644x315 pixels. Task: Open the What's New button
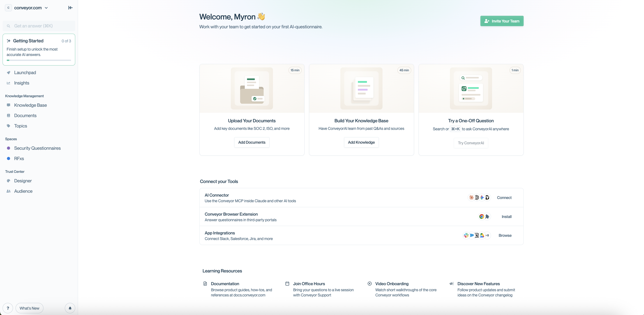point(29,308)
